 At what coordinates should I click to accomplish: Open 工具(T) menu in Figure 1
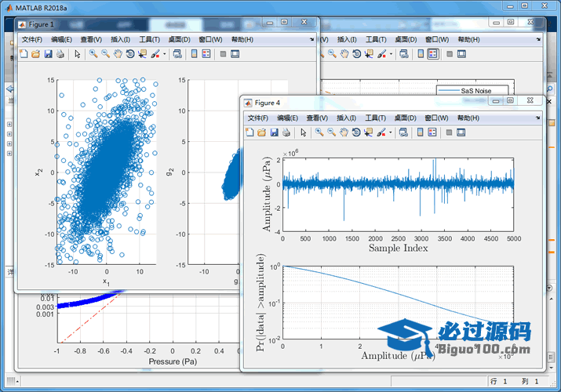(150, 39)
